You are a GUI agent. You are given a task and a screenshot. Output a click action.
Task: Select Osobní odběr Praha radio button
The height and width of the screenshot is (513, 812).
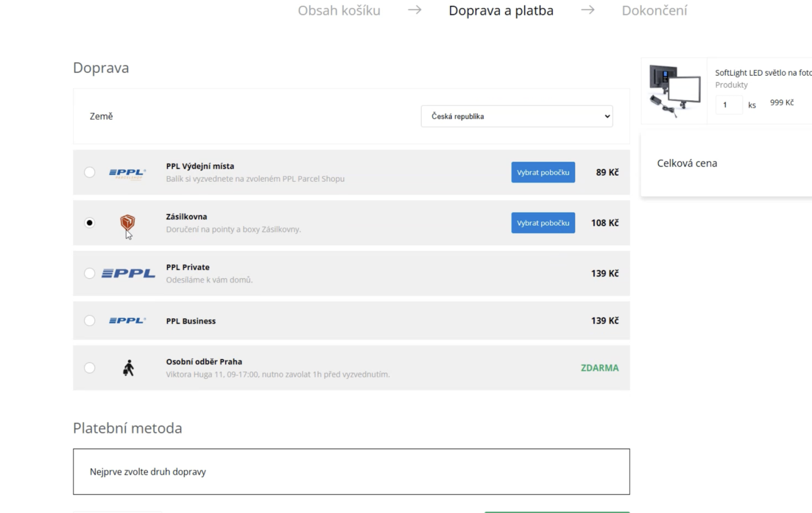89,368
